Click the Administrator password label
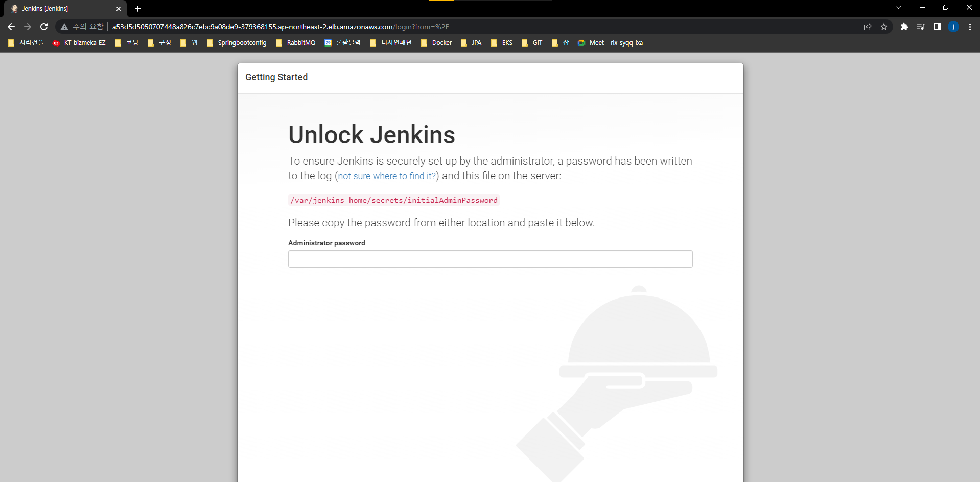The width and height of the screenshot is (980, 482). click(326, 243)
